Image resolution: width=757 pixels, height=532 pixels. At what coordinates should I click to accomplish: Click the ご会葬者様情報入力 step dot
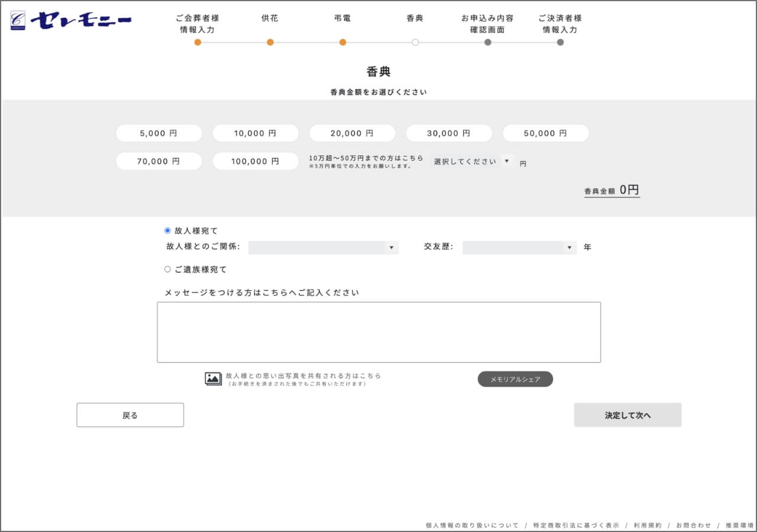coord(198,42)
